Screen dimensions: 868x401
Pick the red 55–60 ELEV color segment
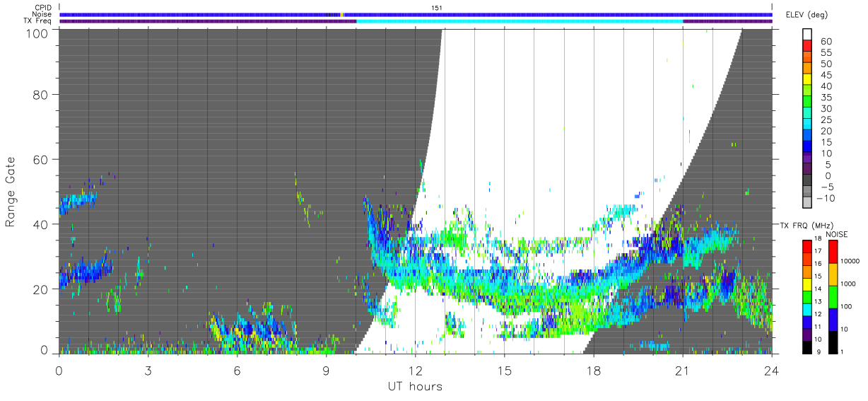pos(809,47)
